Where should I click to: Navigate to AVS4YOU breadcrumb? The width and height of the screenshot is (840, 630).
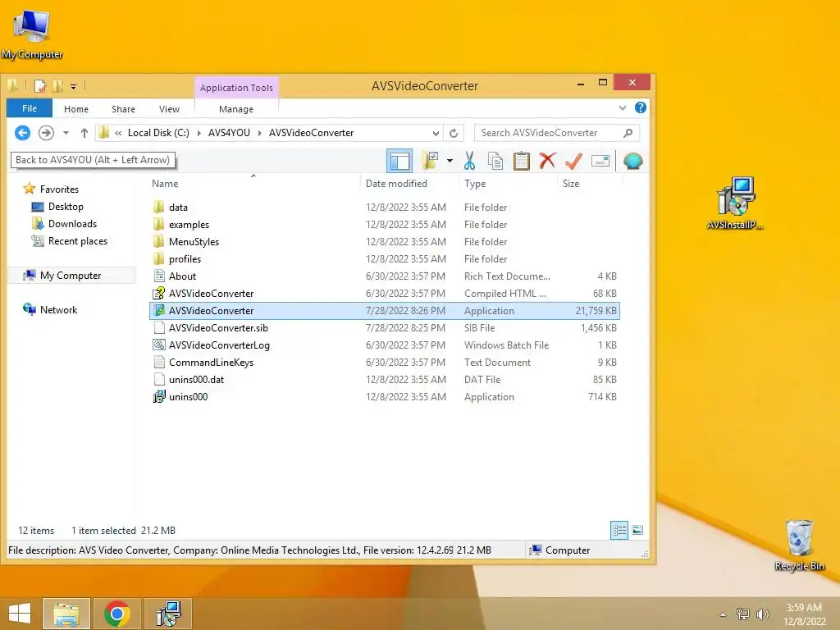click(230, 133)
